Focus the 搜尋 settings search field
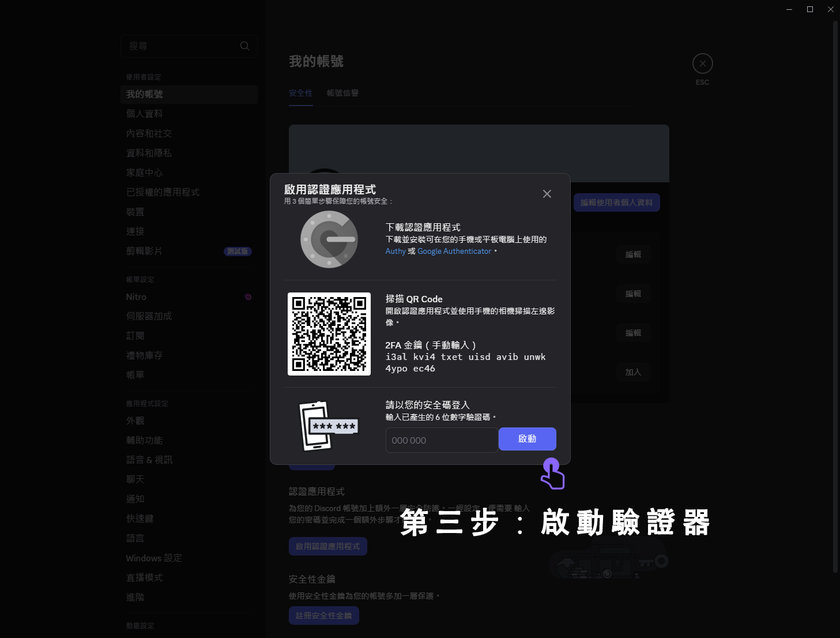840x638 pixels. pos(189,46)
